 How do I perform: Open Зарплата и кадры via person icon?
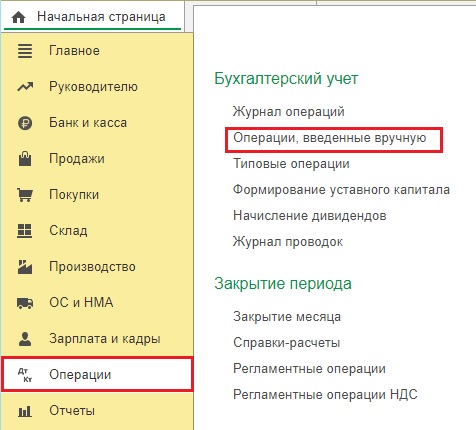(x=25, y=339)
